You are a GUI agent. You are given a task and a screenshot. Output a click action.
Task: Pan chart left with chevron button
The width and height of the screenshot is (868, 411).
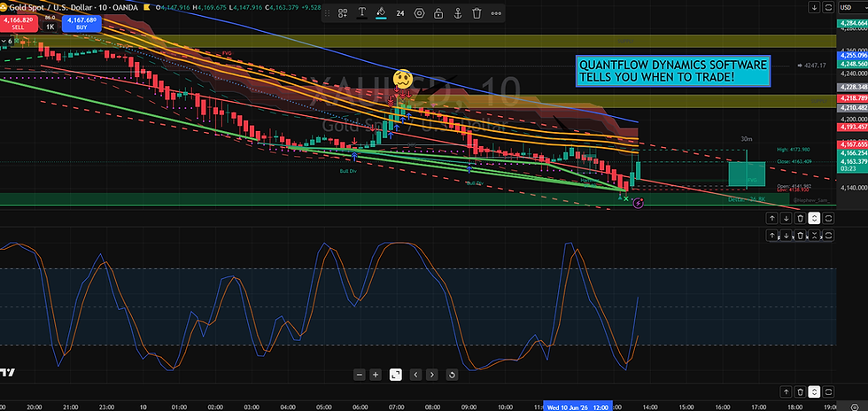[416, 375]
